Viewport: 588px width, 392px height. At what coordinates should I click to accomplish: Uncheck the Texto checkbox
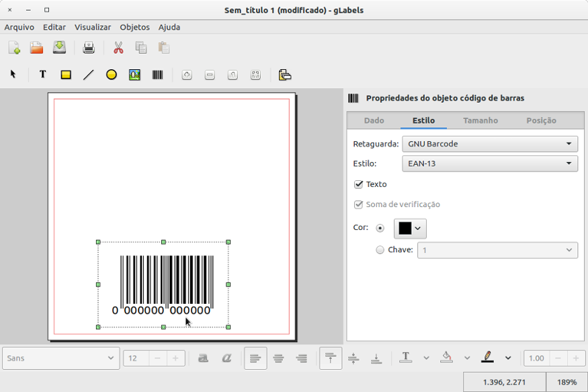(358, 184)
